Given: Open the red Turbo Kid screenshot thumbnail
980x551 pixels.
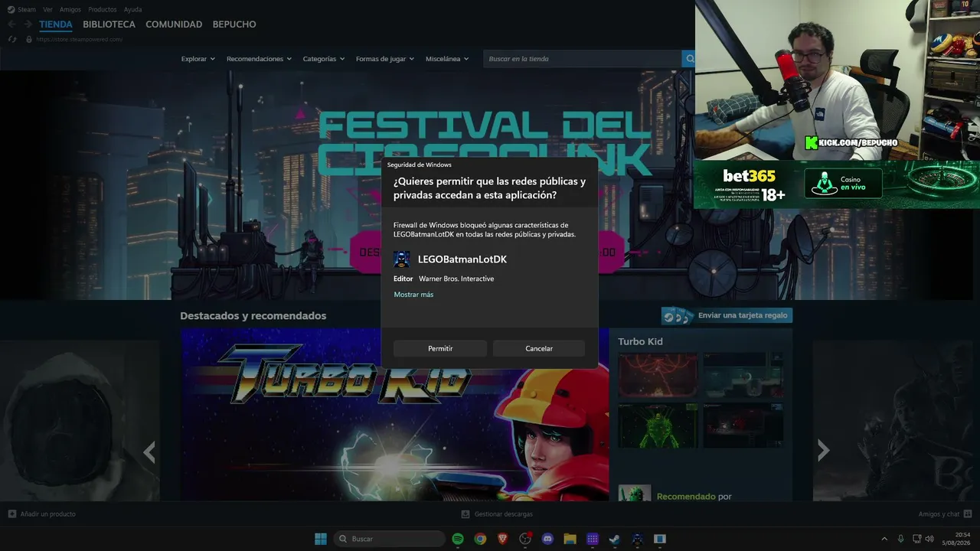Looking at the screenshot, I should pyautogui.click(x=658, y=375).
